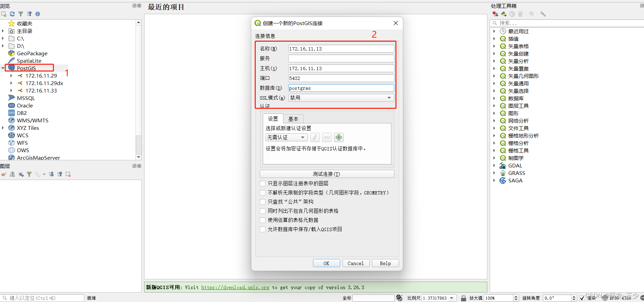Click the PostGIS elephant icon in Browser
The image size is (644, 302).
12,68
